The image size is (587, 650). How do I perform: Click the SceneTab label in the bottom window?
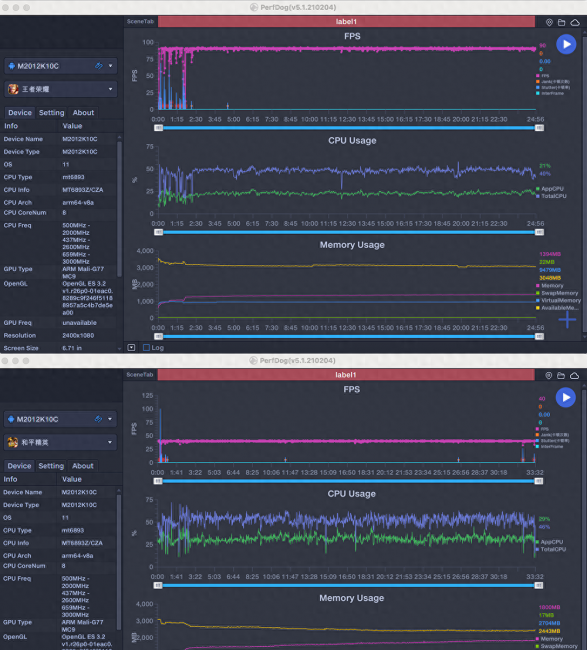coord(140,375)
